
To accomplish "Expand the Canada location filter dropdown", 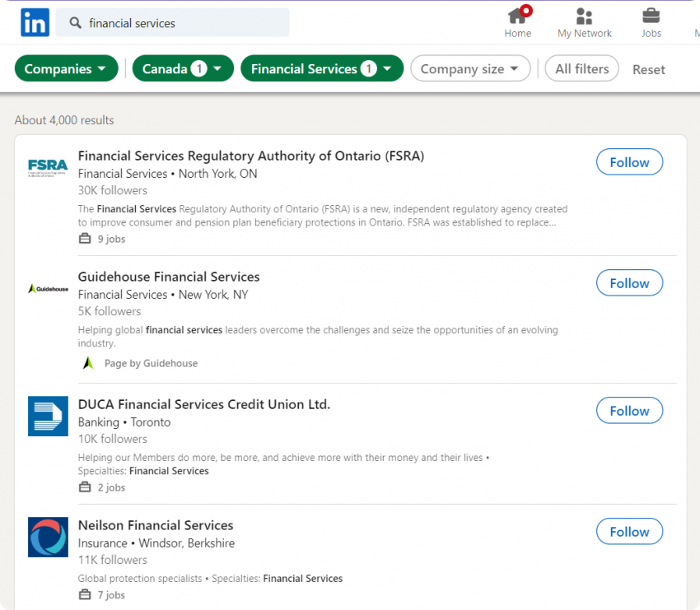I will 183,68.
